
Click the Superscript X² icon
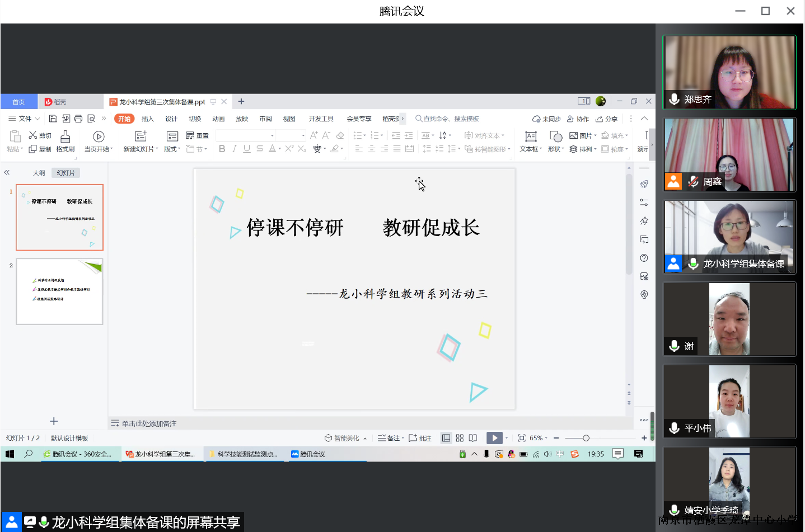pos(289,149)
